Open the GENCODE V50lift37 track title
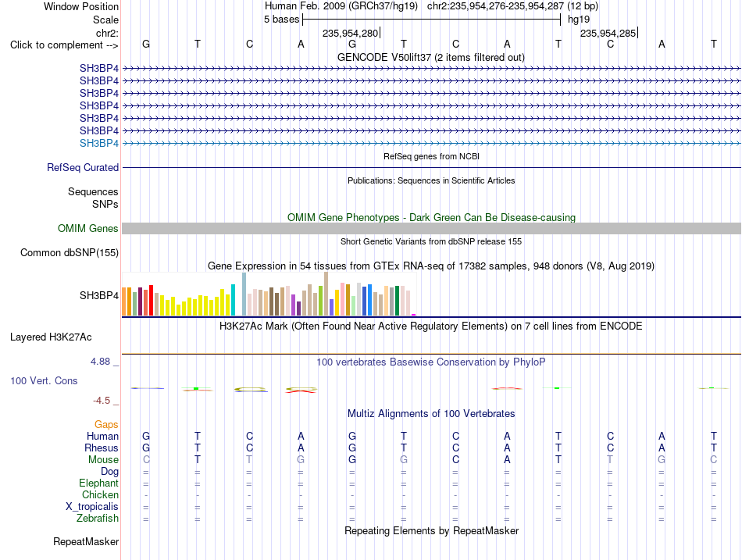Viewport: 742px width, 560px height. point(430,57)
